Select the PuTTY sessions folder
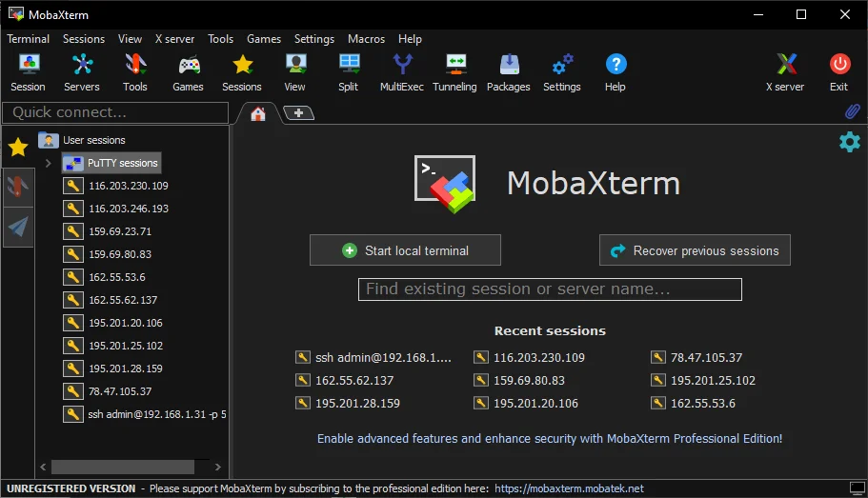Viewport: 868px width, 498px height. pos(111,163)
